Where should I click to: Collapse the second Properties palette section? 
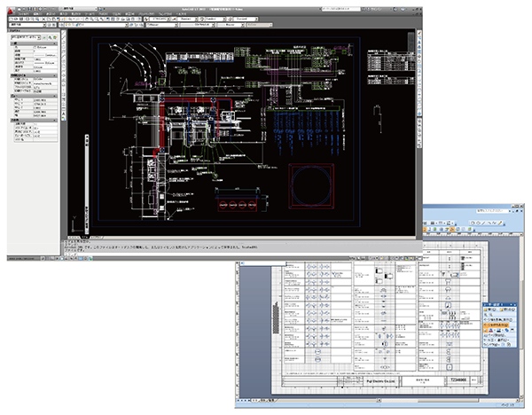(55, 75)
